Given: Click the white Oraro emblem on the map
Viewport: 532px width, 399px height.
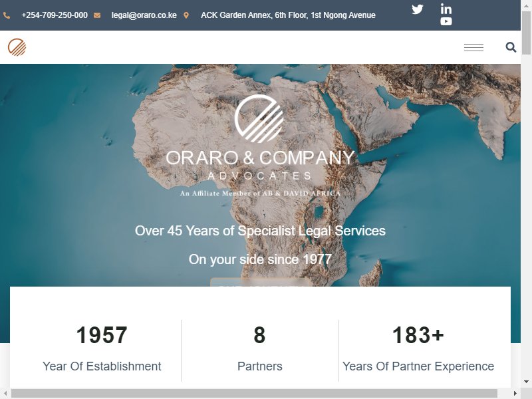Looking at the screenshot, I should tap(259, 118).
